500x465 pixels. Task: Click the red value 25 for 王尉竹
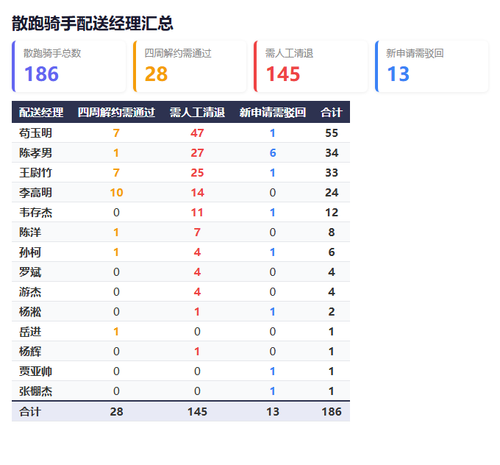tap(197, 173)
